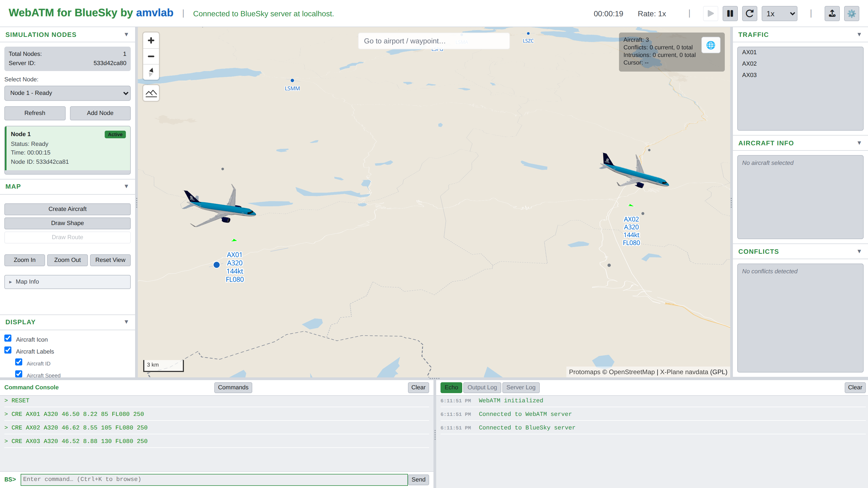Click the globe projection icon
Viewport: 868px width, 488px height.
(710, 45)
